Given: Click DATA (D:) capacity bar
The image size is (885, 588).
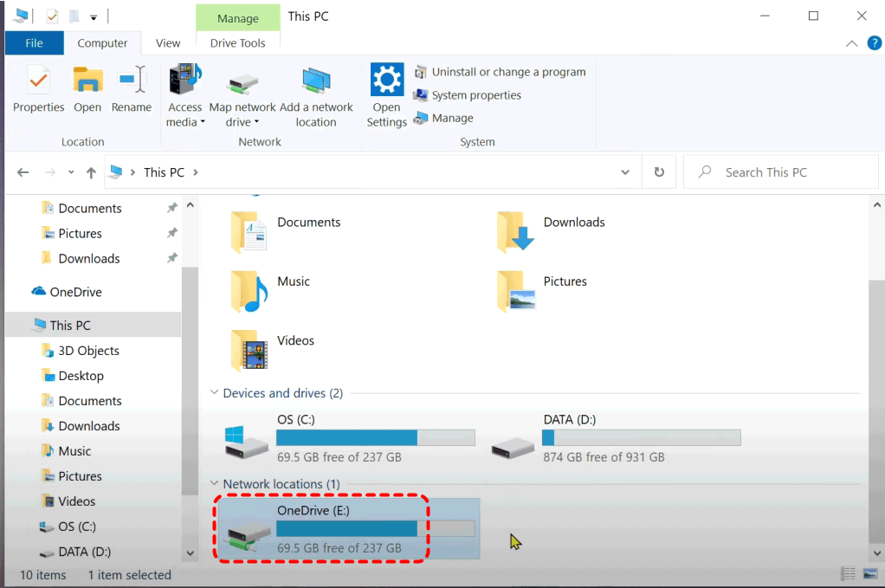Looking at the screenshot, I should coord(641,437).
